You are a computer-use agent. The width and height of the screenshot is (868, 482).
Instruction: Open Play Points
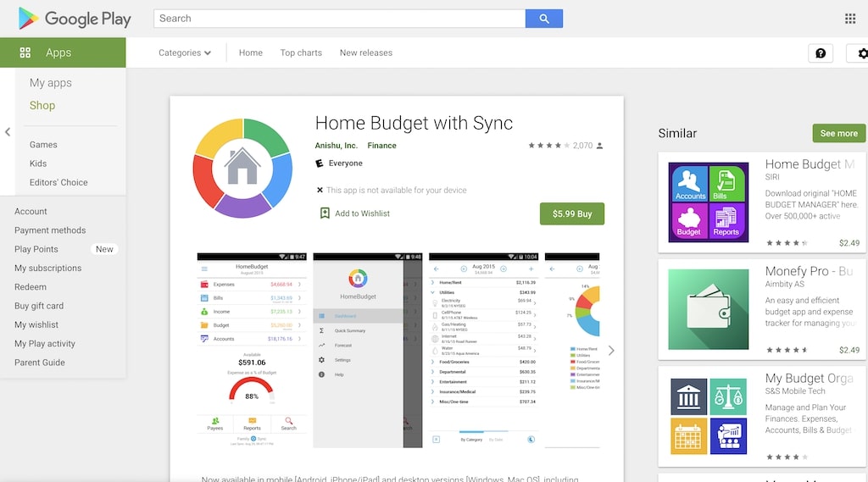(x=36, y=249)
